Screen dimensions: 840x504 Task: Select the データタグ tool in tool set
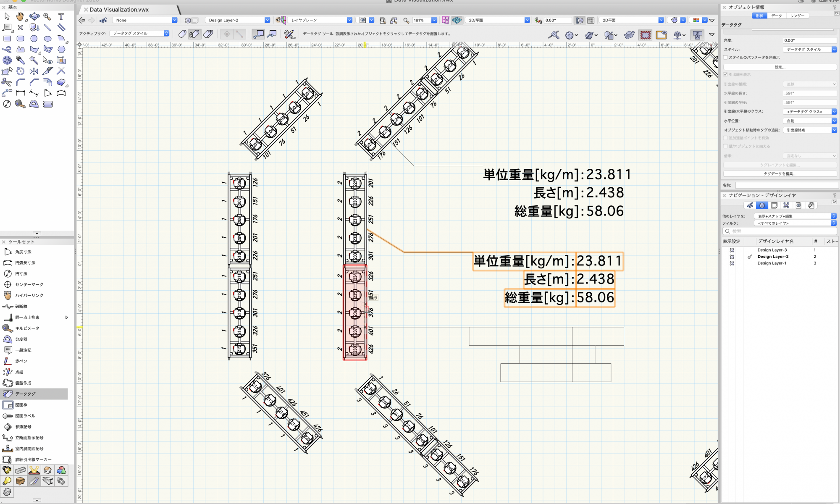tap(34, 394)
